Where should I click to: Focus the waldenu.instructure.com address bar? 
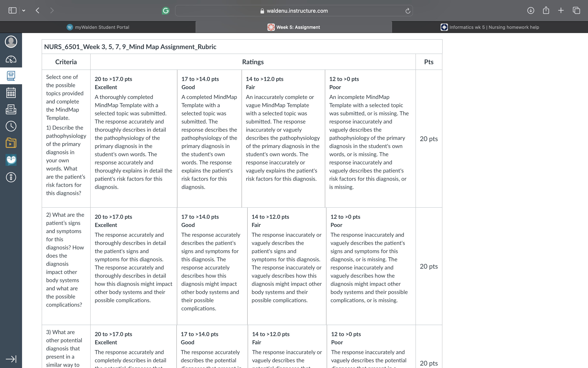click(294, 11)
